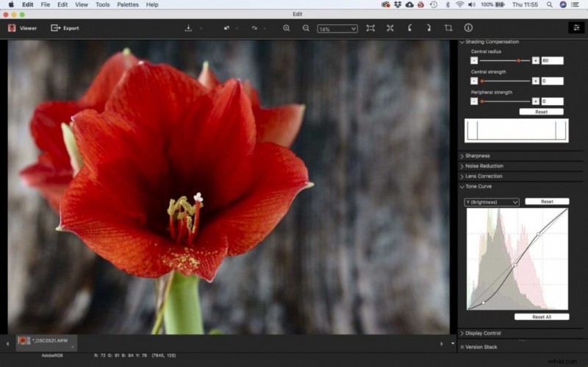Open the image info icon
588x367 pixels.
[468, 28]
